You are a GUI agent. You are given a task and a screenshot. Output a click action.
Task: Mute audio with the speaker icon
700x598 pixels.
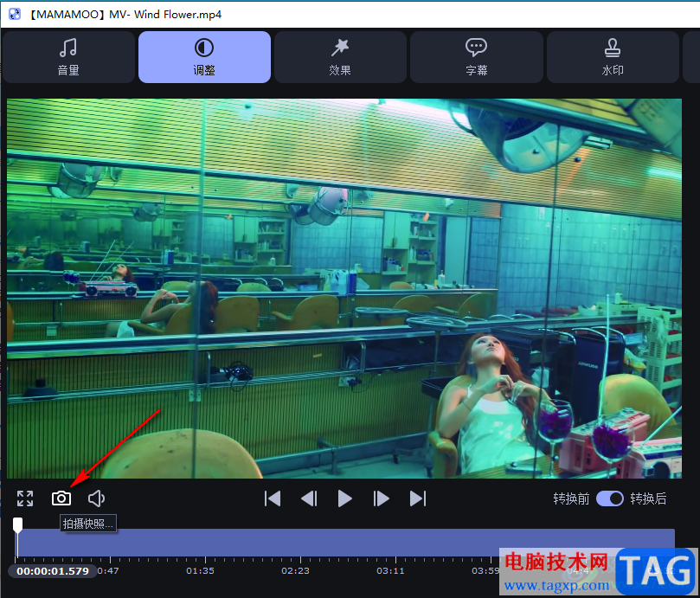(x=96, y=498)
